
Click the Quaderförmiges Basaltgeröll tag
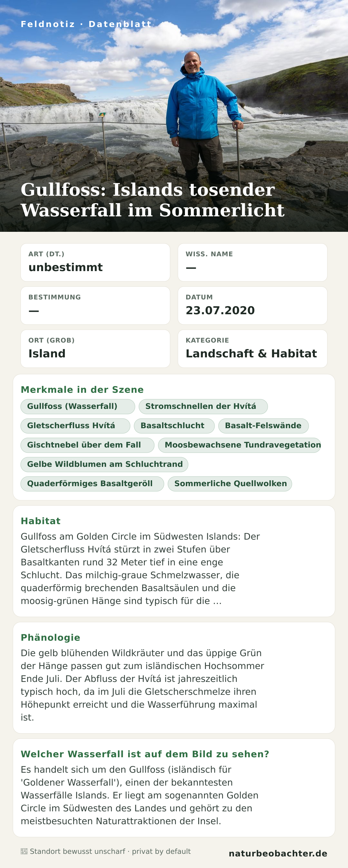click(x=92, y=484)
